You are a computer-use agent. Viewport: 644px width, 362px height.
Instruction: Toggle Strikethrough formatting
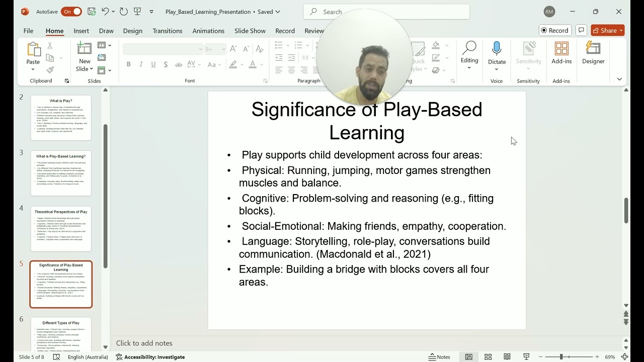coord(179,64)
